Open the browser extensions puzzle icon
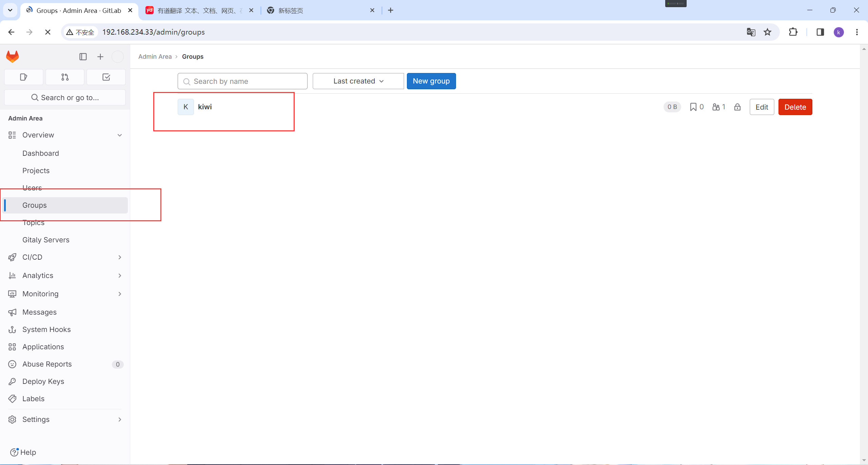Viewport: 868px width, 465px height. [793, 32]
